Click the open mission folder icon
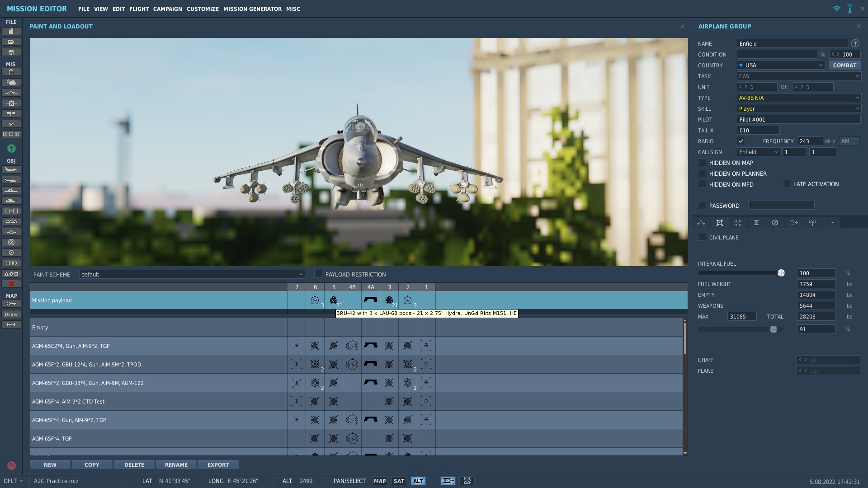 (x=11, y=42)
